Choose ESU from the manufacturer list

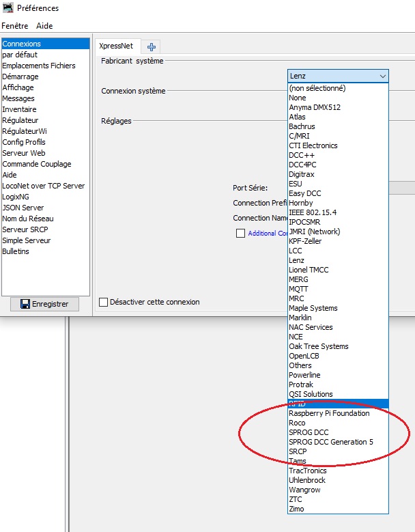[x=338, y=184]
